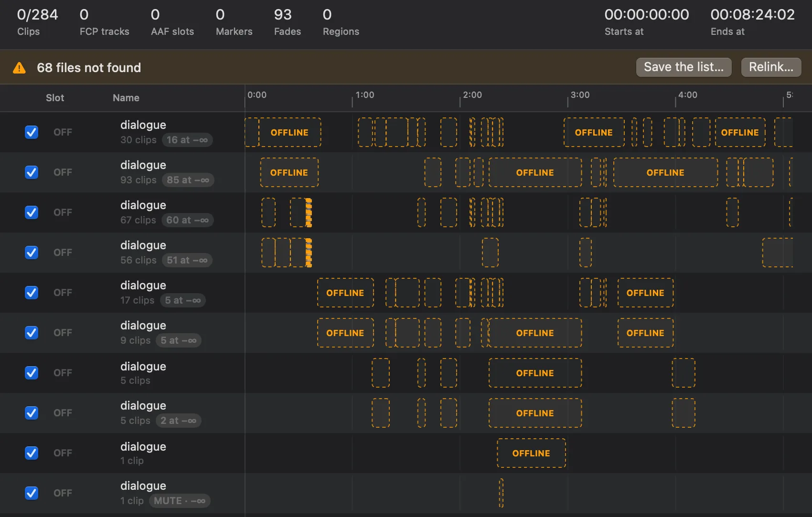812x517 pixels.
Task: Click the 0/284 Clips counter
Action: pyautogui.click(x=37, y=22)
